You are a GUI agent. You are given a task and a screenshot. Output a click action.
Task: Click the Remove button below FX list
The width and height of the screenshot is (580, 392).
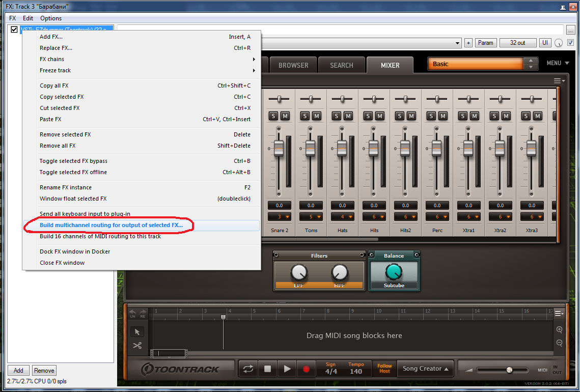[x=44, y=371]
